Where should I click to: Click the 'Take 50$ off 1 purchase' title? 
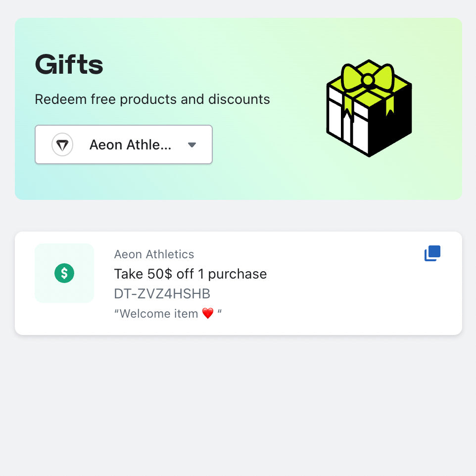[x=190, y=274]
